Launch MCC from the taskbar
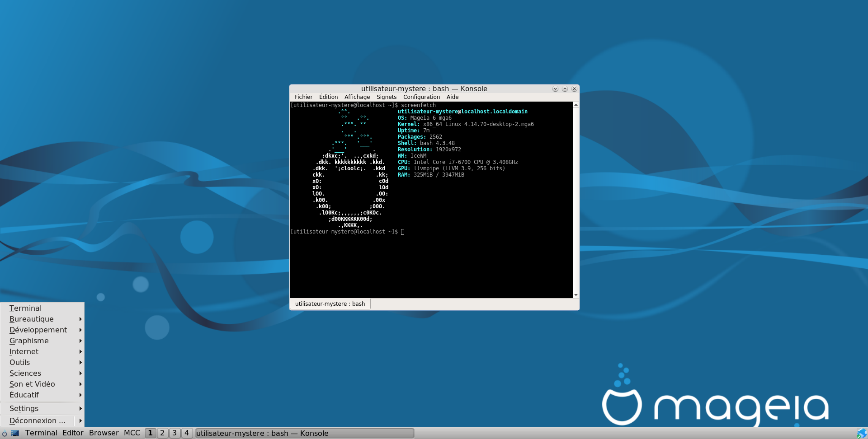Viewport: 868px width, 439px height. pos(132,433)
